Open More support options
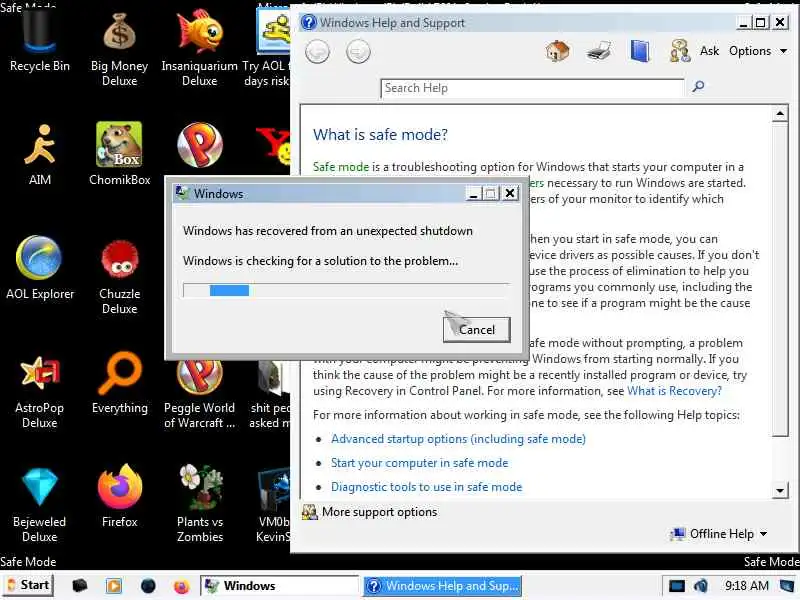 coord(370,512)
